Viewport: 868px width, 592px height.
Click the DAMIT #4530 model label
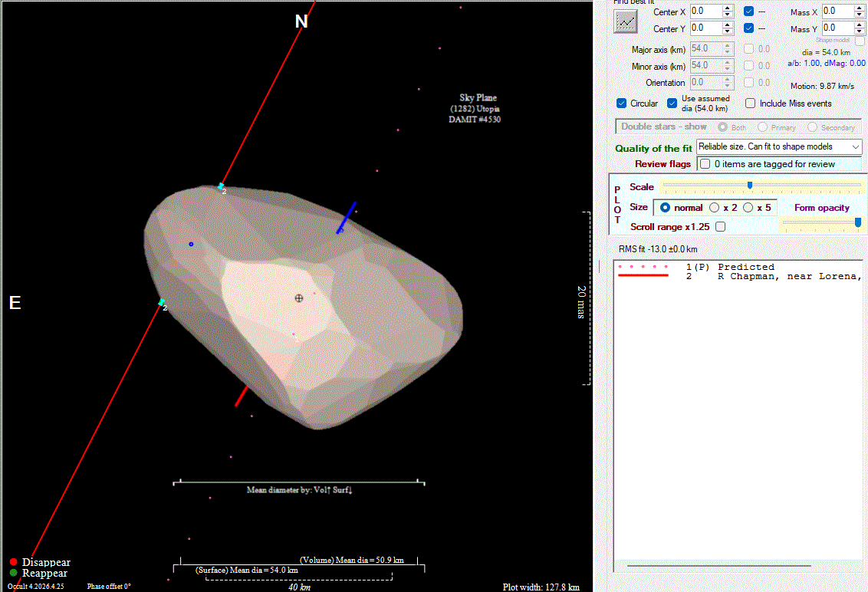pyautogui.click(x=475, y=119)
